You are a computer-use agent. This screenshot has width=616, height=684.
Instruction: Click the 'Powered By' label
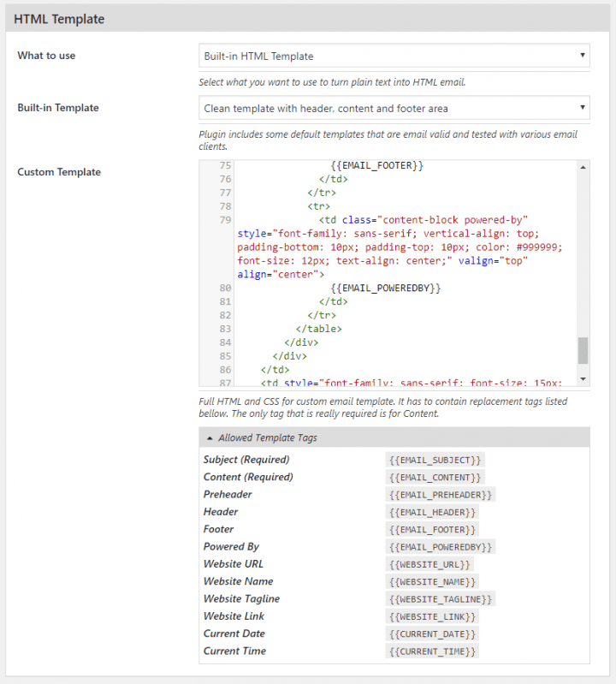point(231,546)
